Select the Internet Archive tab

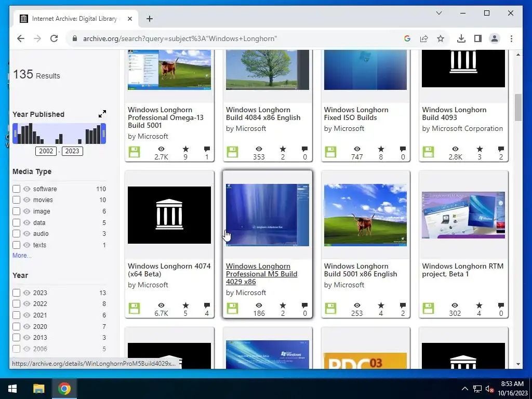pyautogui.click(x=76, y=19)
